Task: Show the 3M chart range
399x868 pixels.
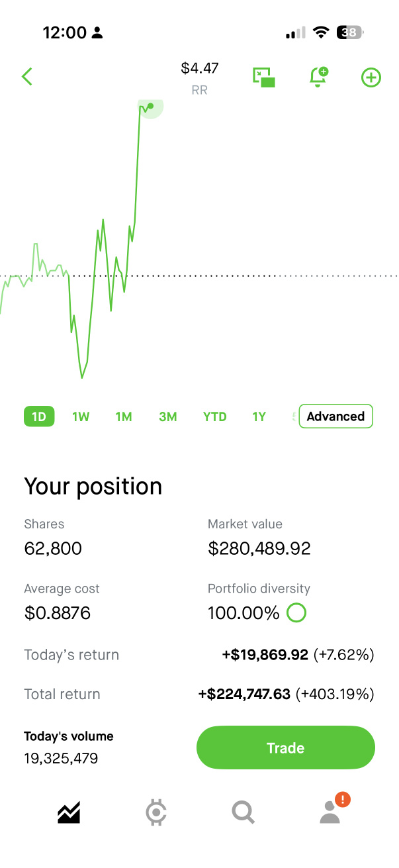Action: [x=168, y=416]
